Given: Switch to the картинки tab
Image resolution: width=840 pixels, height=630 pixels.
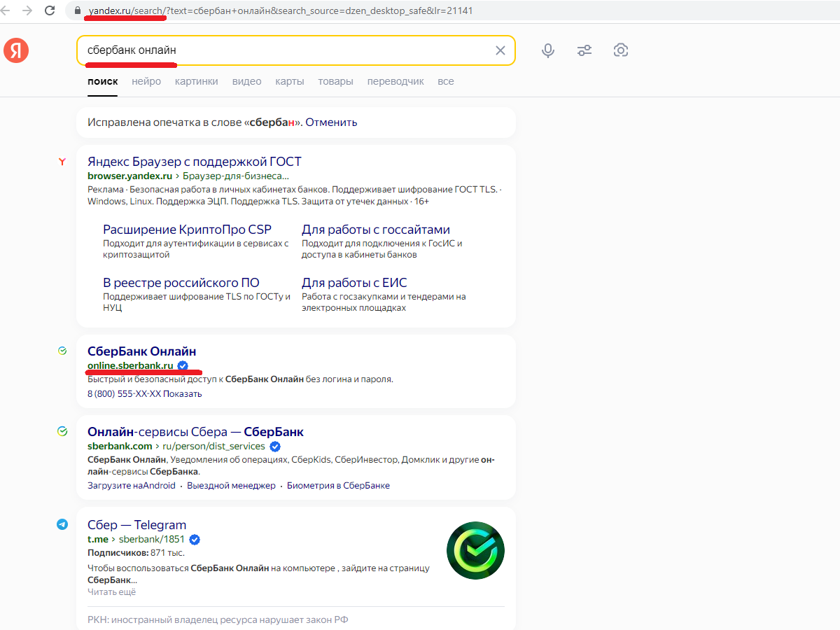Looking at the screenshot, I should [197, 81].
